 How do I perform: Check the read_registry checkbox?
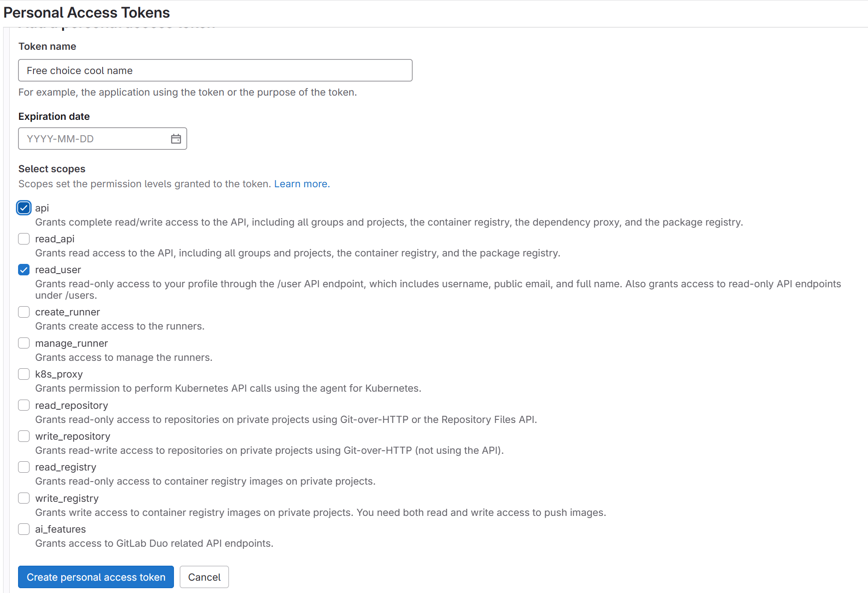click(23, 467)
